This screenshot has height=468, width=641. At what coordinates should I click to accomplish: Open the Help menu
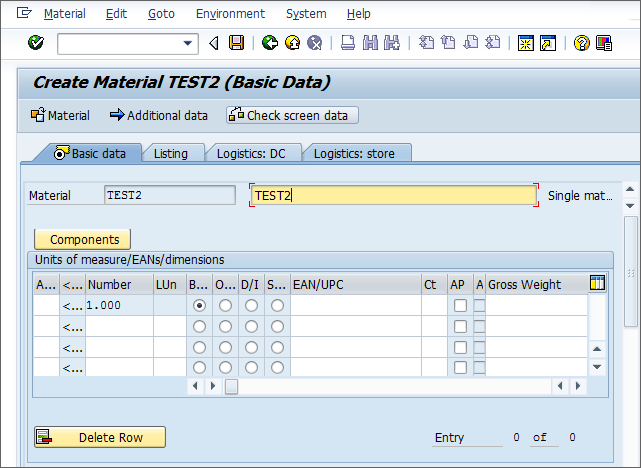[x=359, y=14]
